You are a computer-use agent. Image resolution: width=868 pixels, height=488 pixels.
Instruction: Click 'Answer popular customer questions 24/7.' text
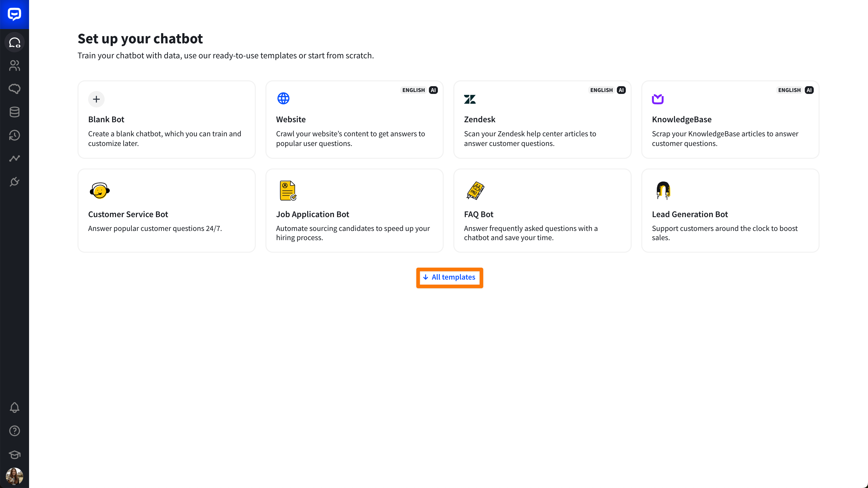click(x=155, y=228)
